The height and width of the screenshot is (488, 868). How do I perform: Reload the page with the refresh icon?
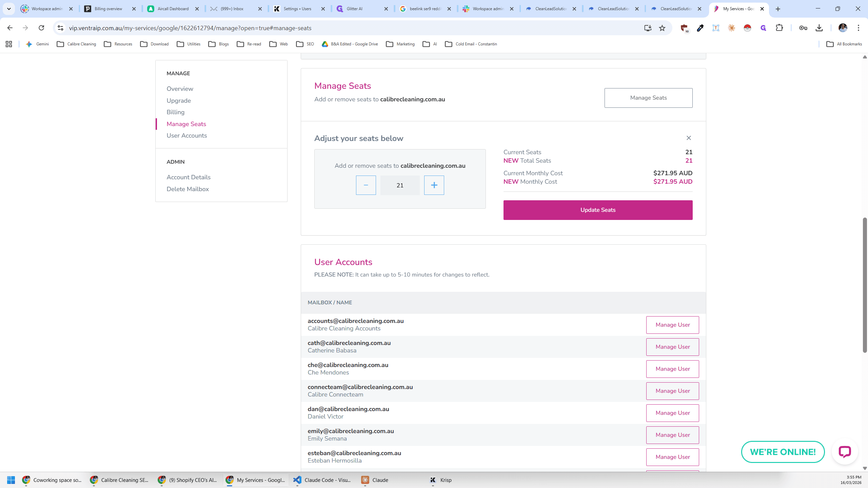point(41,28)
